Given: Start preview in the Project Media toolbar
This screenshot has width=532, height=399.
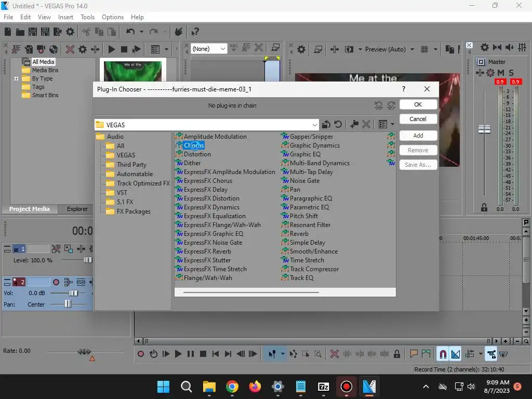Looking at the screenshot, I should (111, 49).
